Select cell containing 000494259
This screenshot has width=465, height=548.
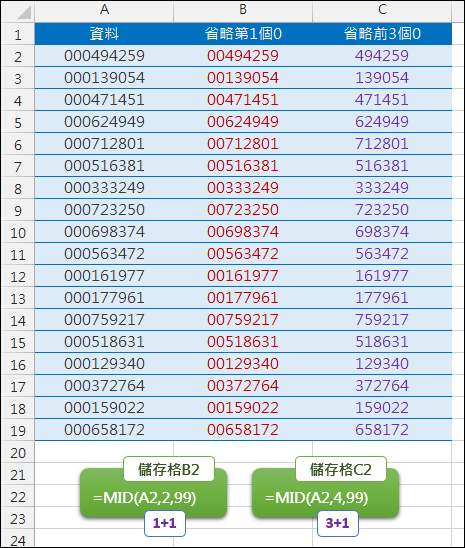(x=104, y=56)
